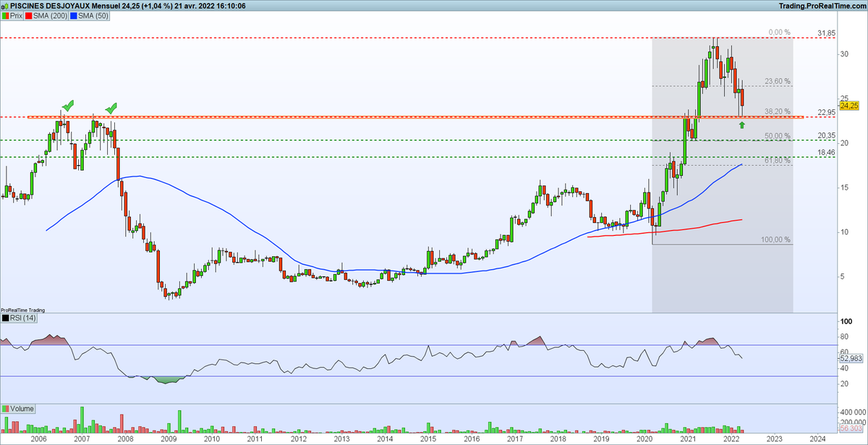The width and height of the screenshot is (868, 445).
Task: Click the 2020 year on time axis
Action: (x=644, y=439)
